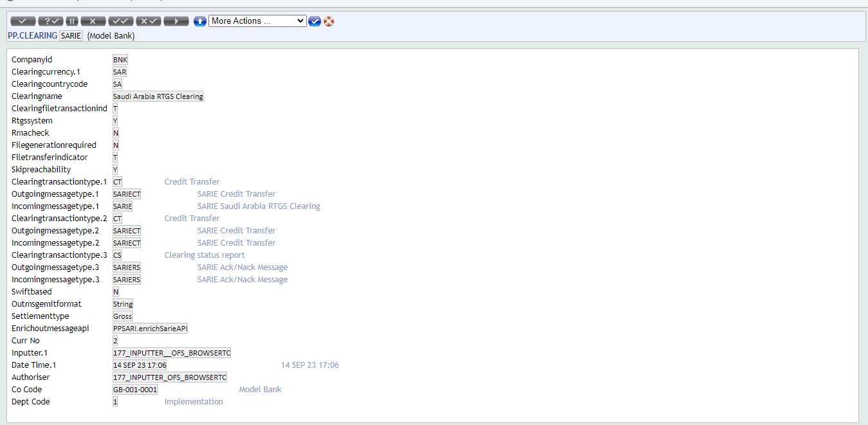Click the Date Time.1 value field

(x=140, y=365)
